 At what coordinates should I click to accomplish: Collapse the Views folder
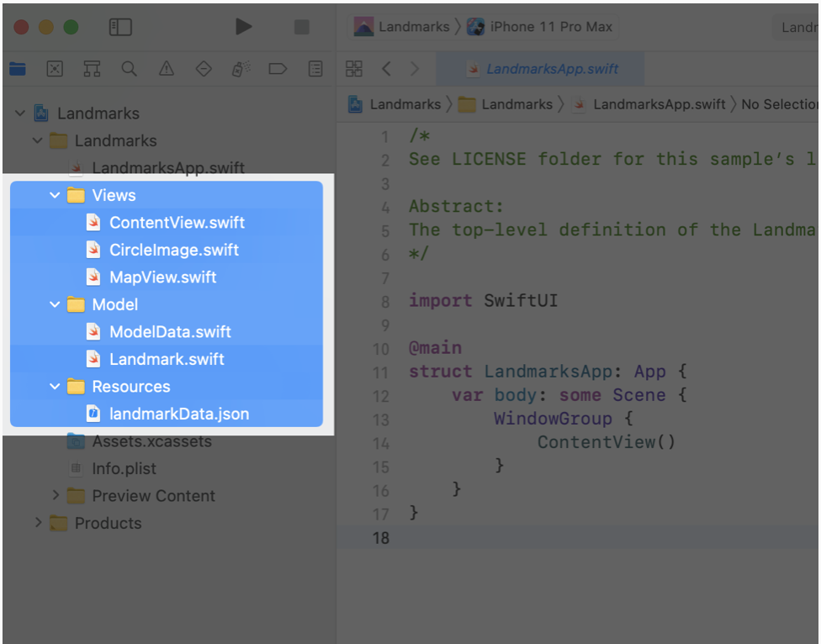(55, 195)
